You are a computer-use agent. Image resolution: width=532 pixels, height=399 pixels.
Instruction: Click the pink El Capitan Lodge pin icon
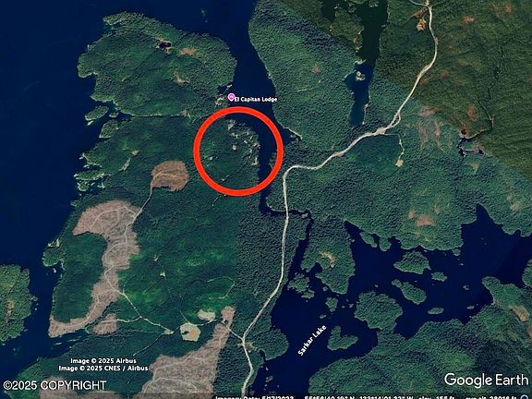[x=231, y=97]
